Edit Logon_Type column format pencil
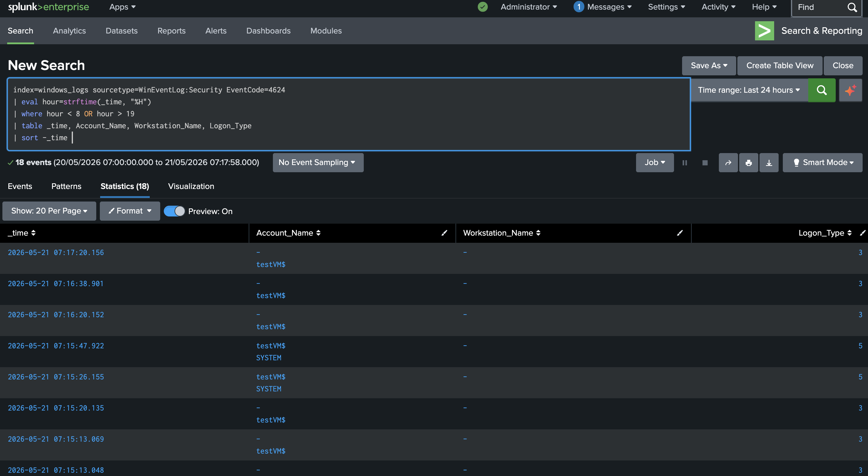This screenshot has height=476, width=868. (x=862, y=233)
